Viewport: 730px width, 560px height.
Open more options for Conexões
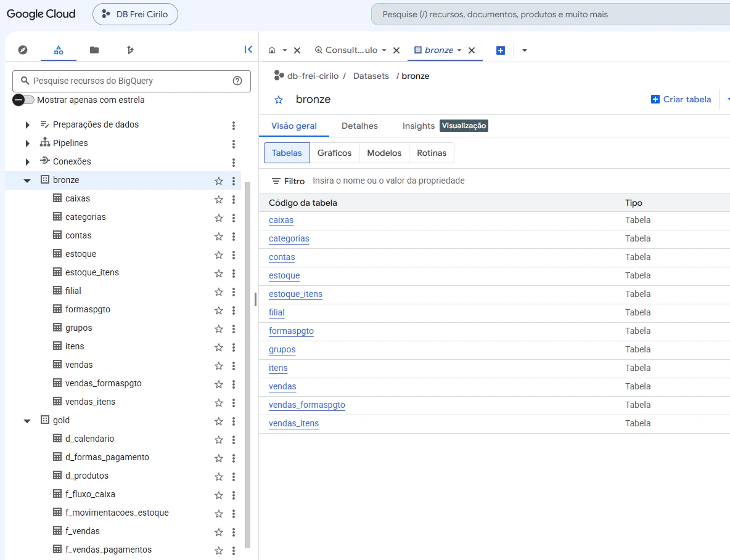click(234, 162)
